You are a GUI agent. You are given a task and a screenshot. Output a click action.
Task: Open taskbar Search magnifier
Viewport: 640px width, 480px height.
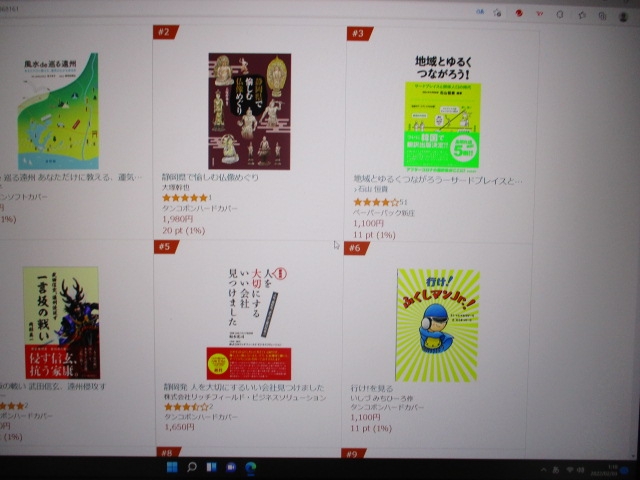pyautogui.click(x=191, y=467)
